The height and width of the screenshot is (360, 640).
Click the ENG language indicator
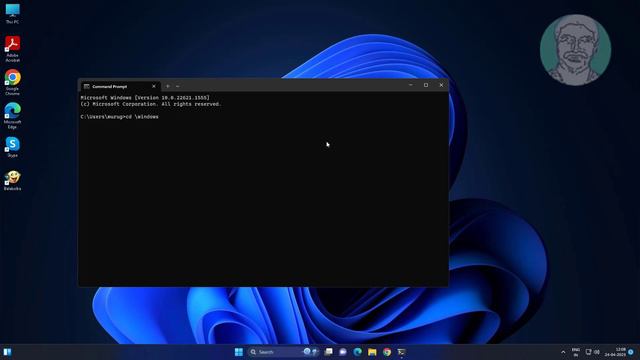576,352
